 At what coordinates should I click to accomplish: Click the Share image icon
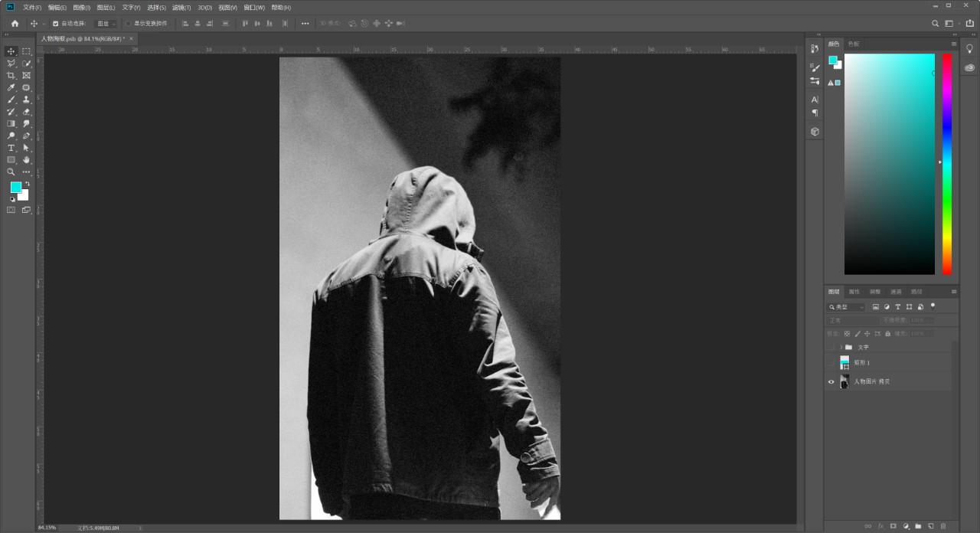(970, 24)
